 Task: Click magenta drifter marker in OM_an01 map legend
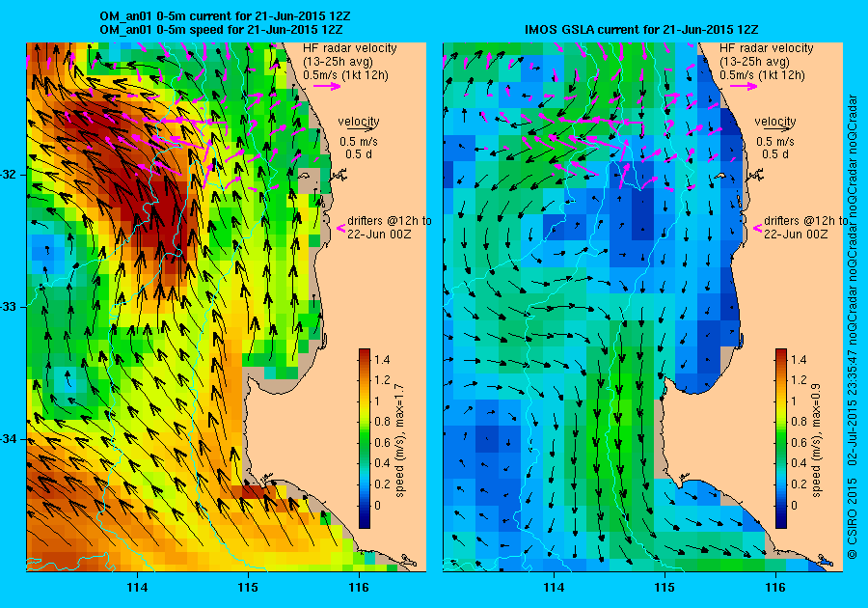click(x=341, y=228)
